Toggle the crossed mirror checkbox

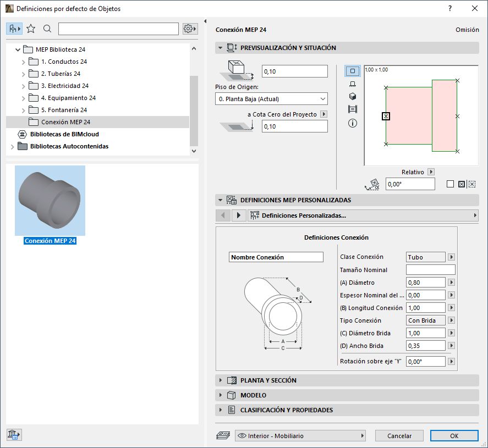(462, 184)
